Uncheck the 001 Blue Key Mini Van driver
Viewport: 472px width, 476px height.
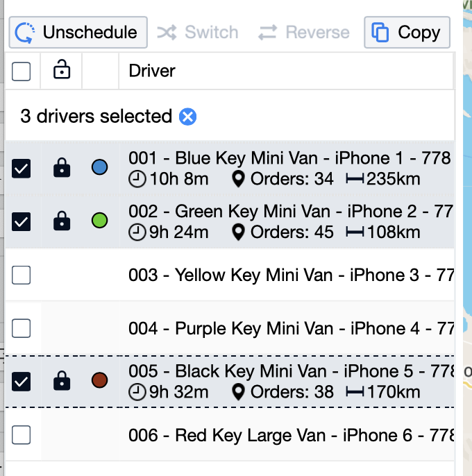pyautogui.click(x=22, y=168)
